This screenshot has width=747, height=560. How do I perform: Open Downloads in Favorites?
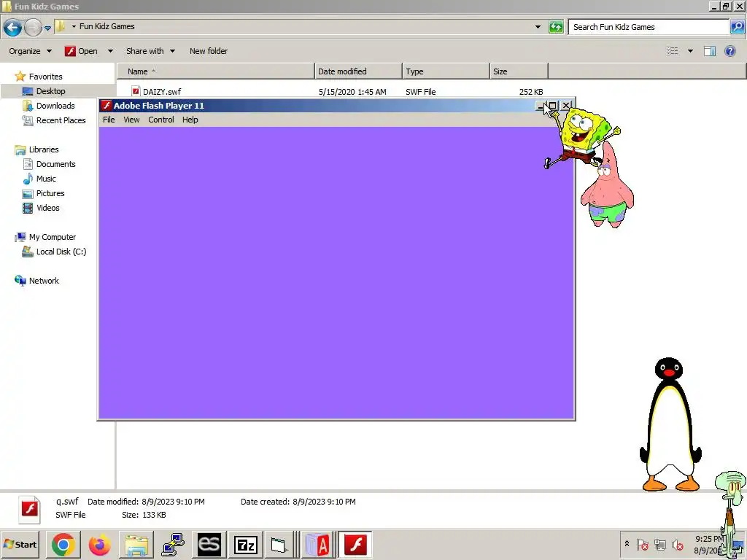point(49,106)
